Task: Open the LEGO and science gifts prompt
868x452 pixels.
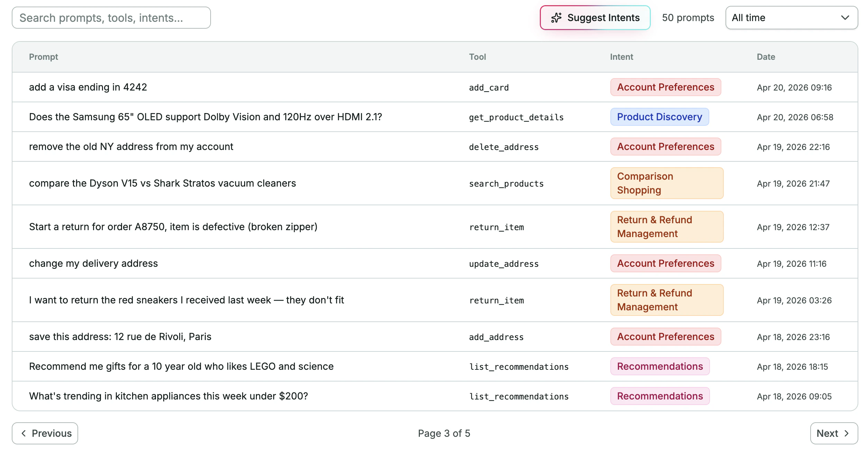Action: click(181, 366)
